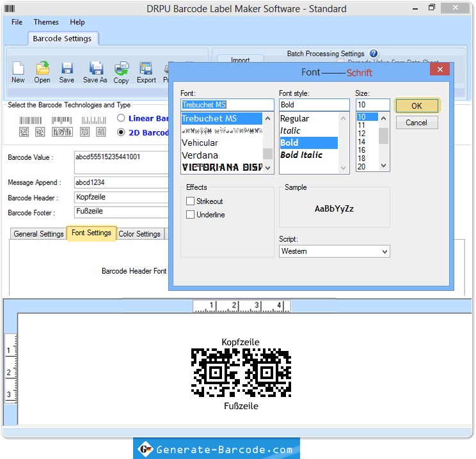Click OK in the Font dialog
Viewport: 476px width, 459px height.
point(416,105)
